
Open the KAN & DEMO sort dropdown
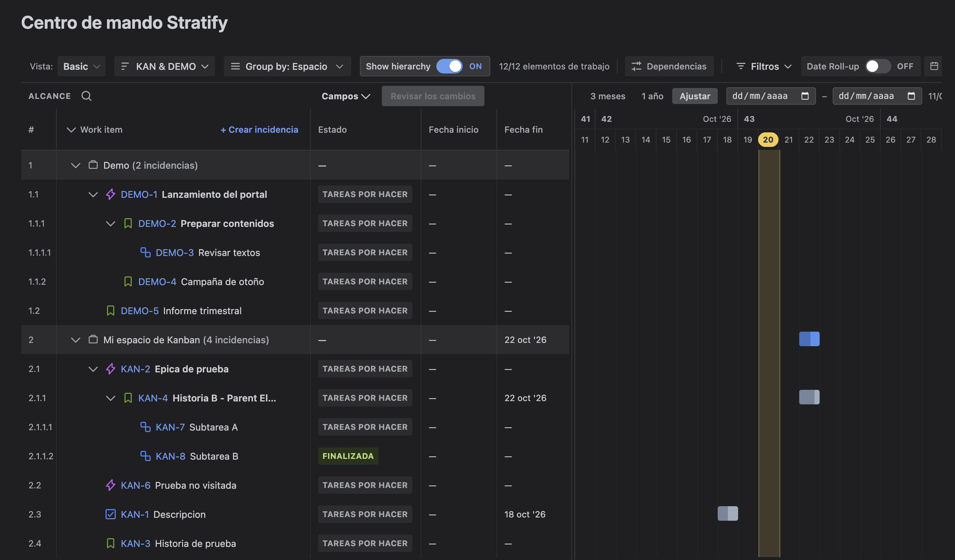165,66
